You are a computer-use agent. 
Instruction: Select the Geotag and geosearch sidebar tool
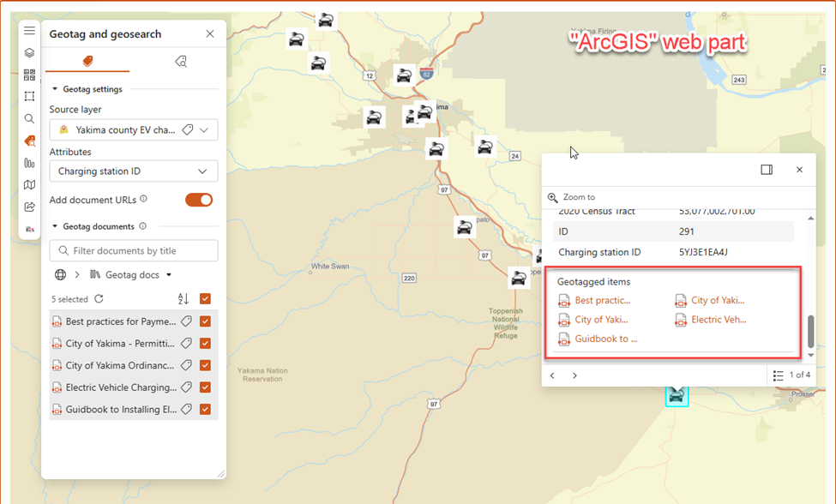point(30,141)
